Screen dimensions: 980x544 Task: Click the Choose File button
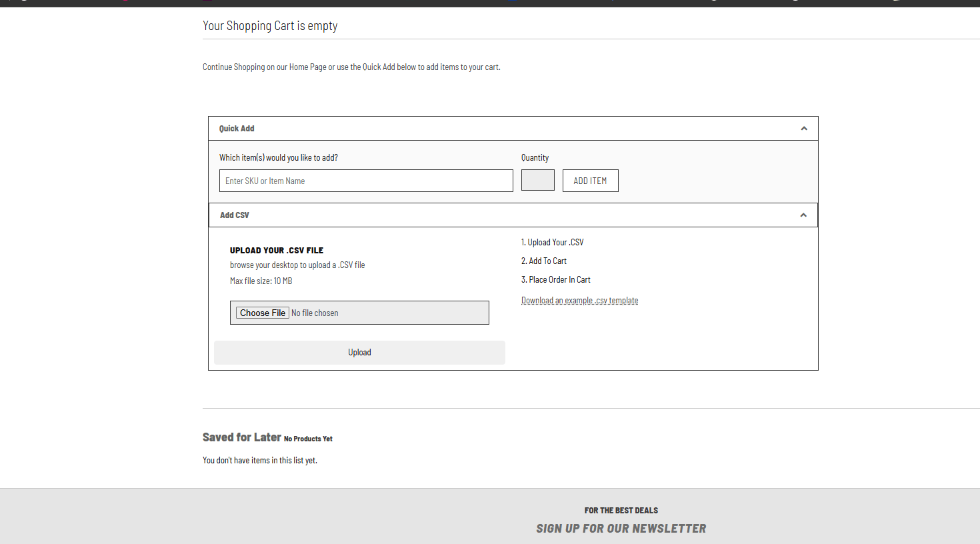tap(263, 313)
